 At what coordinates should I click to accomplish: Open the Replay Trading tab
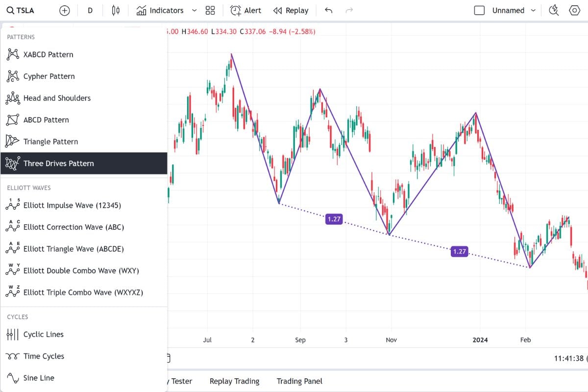[x=234, y=381]
